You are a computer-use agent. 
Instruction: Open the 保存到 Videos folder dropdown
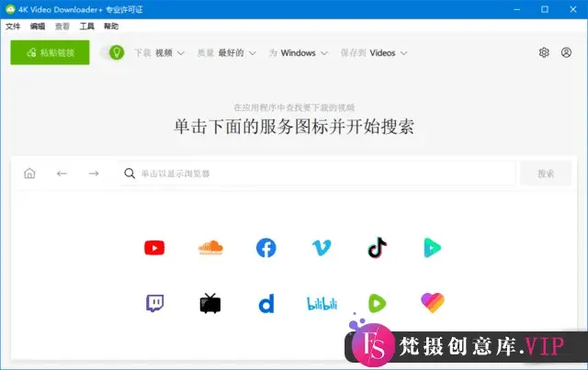tap(374, 53)
